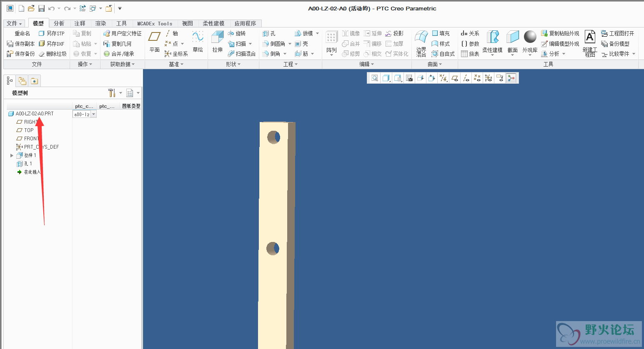Open the 参数 (Parameters) tool
The height and width of the screenshot is (349, 644).
pyautogui.click(x=470, y=44)
